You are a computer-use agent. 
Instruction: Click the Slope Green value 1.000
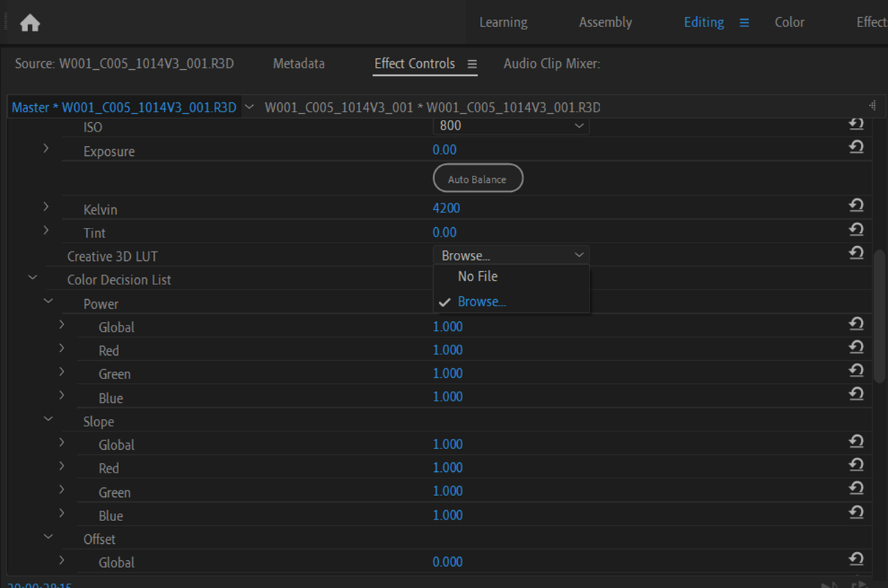[x=448, y=491]
